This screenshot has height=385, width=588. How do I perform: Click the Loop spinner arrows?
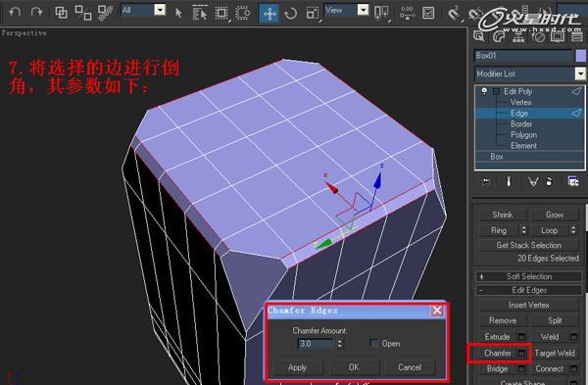point(573,230)
